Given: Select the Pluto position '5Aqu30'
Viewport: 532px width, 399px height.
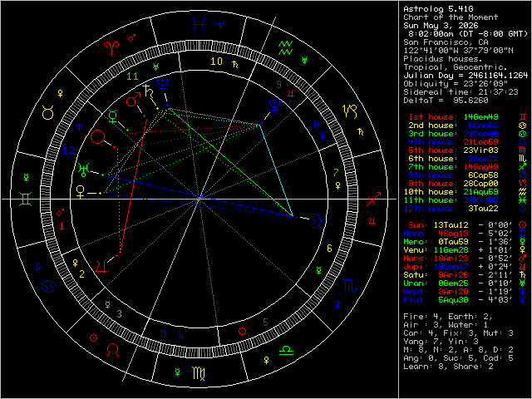Looking at the screenshot, I should tap(453, 300).
